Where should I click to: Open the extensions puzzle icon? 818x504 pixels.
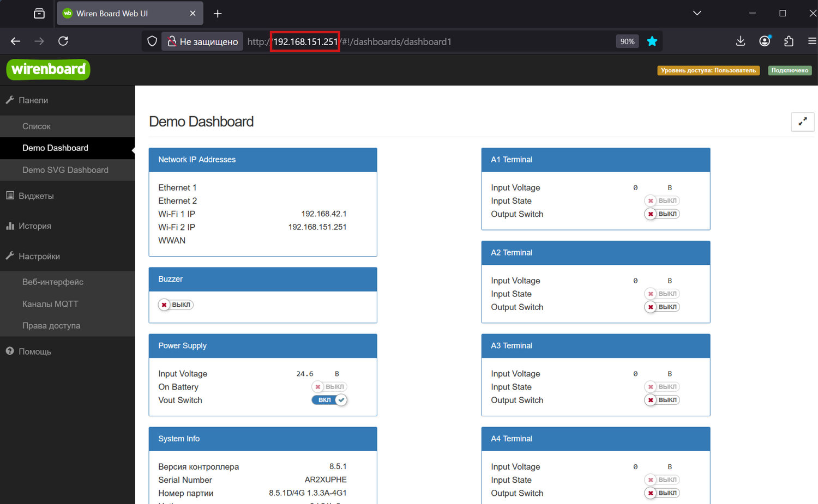789,41
